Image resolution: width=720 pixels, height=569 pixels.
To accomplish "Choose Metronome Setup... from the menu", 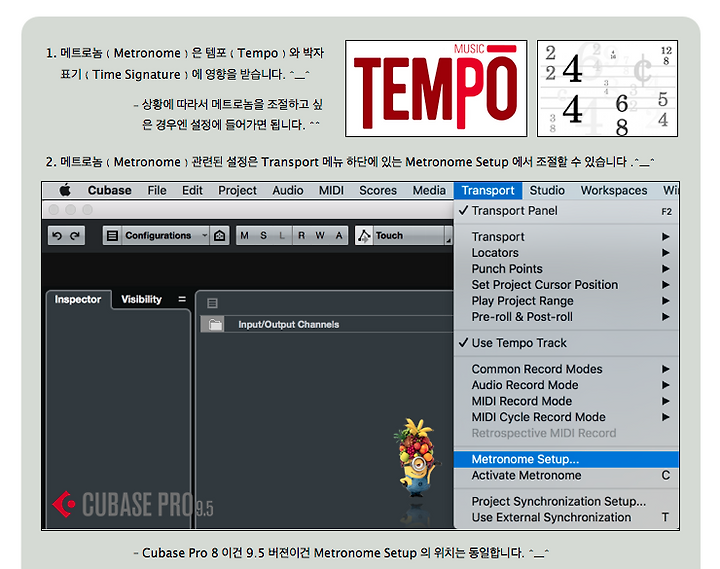I will [x=566, y=459].
